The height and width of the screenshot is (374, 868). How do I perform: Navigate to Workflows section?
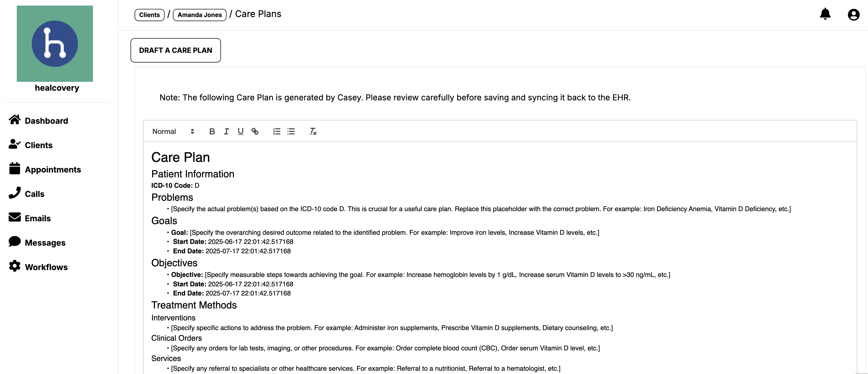click(38, 267)
